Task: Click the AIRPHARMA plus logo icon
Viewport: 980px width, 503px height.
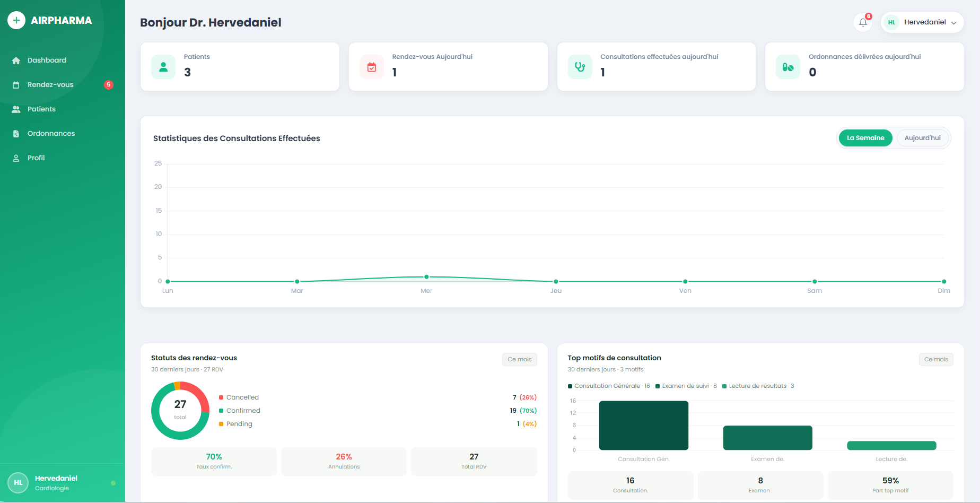Action: point(16,20)
